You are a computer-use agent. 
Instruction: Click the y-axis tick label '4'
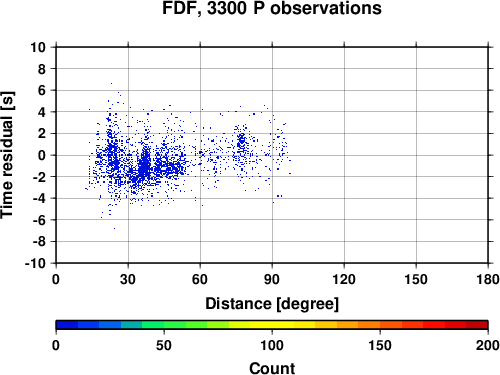pos(42,112)
